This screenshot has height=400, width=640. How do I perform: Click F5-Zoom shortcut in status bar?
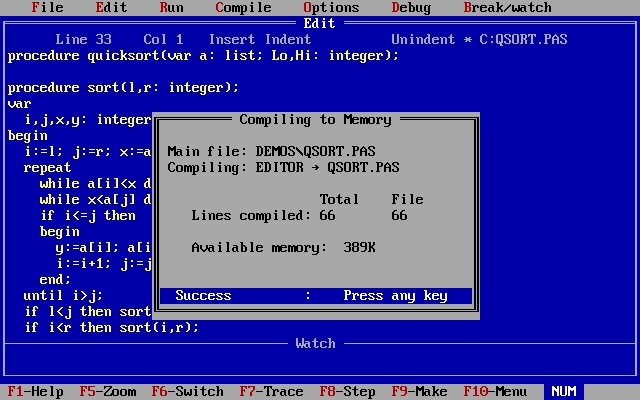tap(108, 392)
